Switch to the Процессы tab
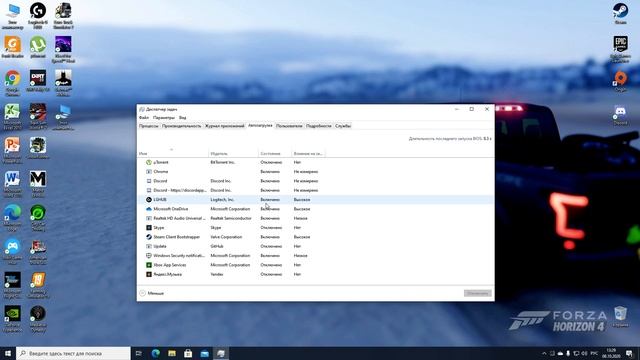640x360 pixels. coord(149,126)
